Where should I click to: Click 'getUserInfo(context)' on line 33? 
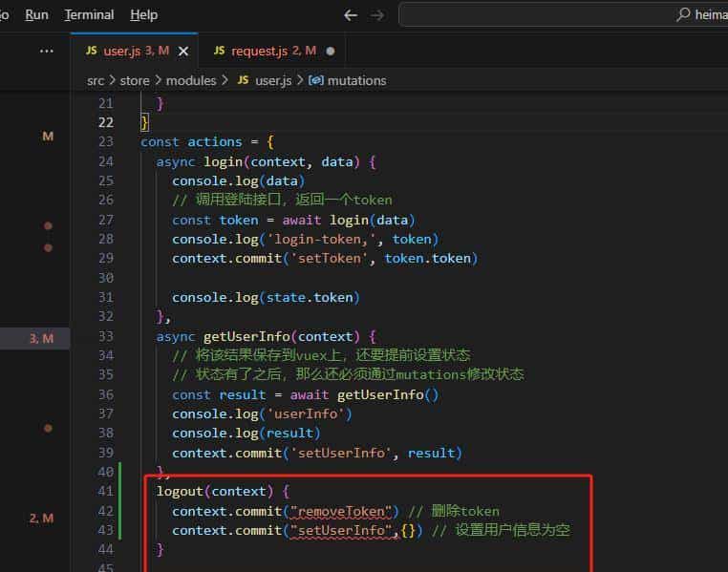click(282, 336)
